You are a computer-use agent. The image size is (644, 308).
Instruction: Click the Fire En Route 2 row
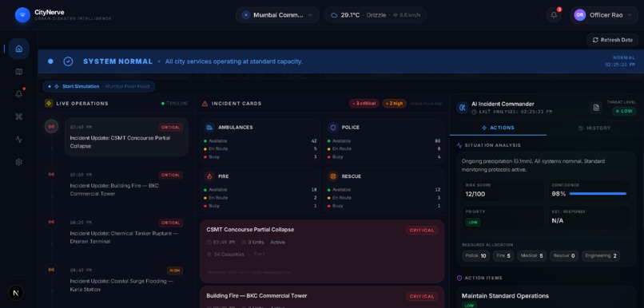(x=260, y=198)
